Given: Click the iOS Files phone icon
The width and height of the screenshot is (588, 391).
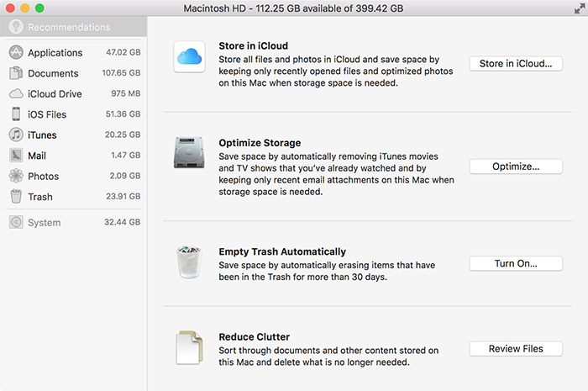Looking at the screenshot, I should pyautogui.click(x=16, y=114).
